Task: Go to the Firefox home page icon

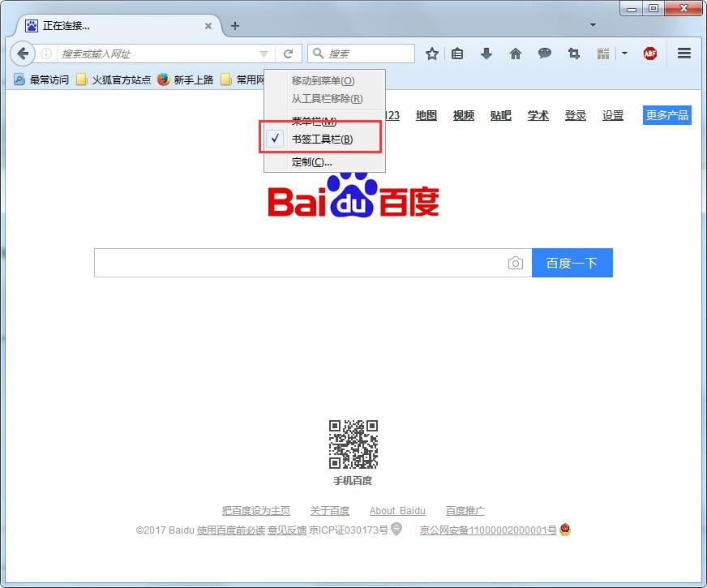Action: (x=516, y=54)
